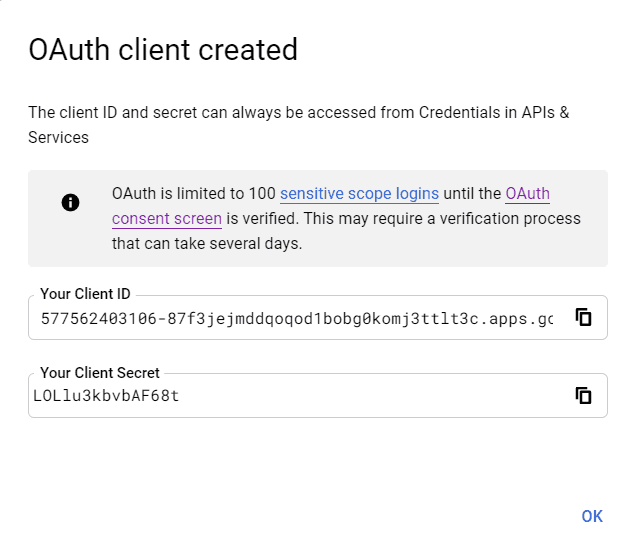Copy the Client Secret to clipboard
This screenshot has width=633, height=558.
[583, 396]
